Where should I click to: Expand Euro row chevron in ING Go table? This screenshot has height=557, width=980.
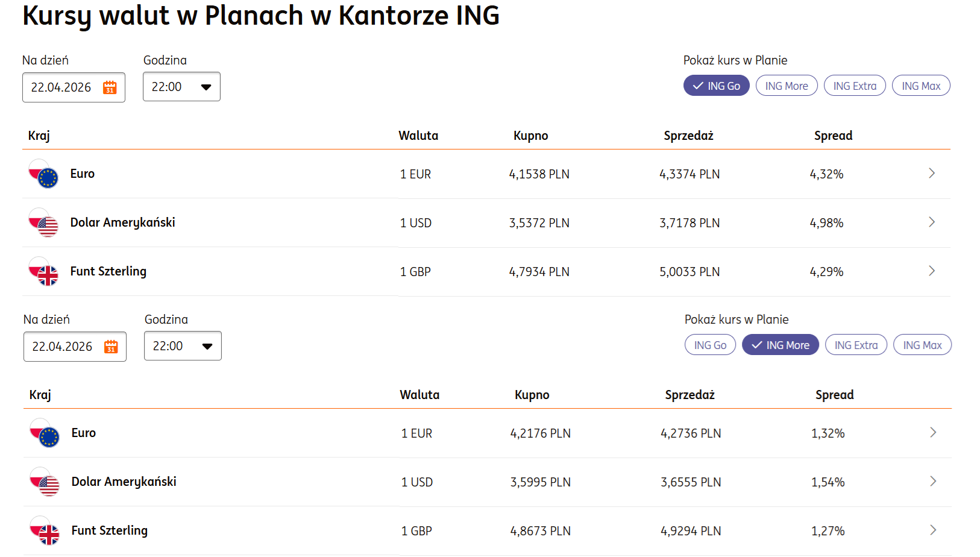point(931,174)
